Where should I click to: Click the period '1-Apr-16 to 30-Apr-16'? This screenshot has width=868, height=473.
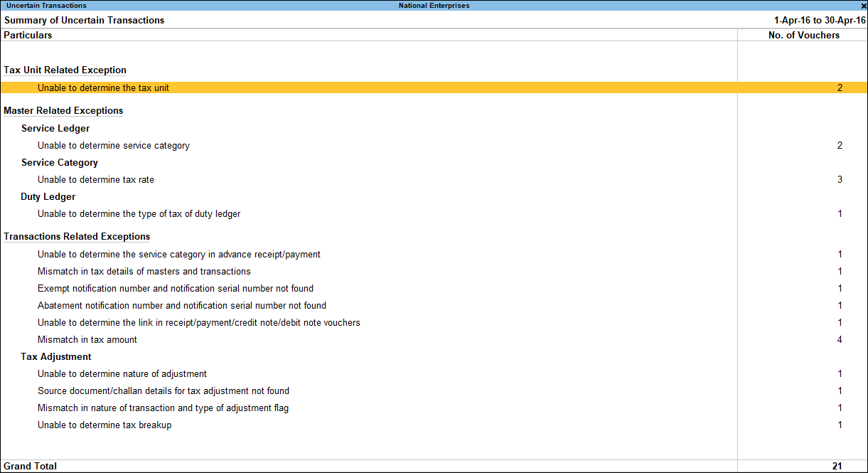point(820,21)
